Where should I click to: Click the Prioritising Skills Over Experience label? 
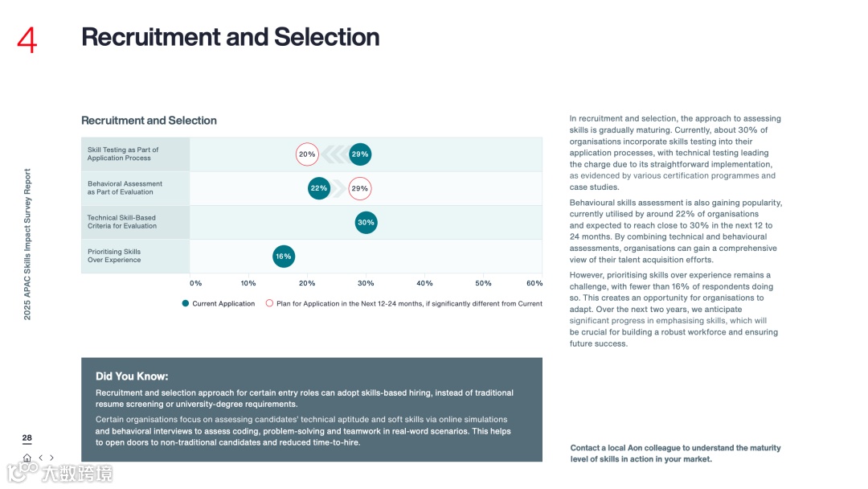[114, 256]
